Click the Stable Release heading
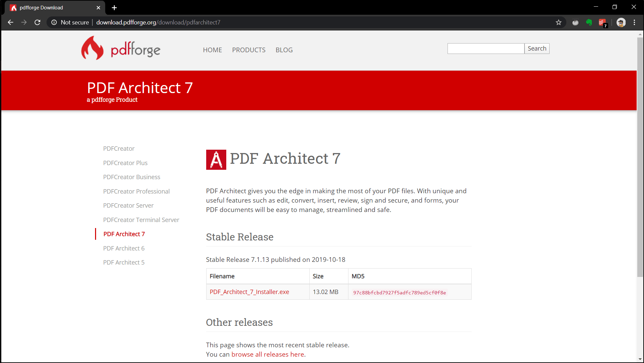This screenshot has height=363, width=644. coord(240,237)
